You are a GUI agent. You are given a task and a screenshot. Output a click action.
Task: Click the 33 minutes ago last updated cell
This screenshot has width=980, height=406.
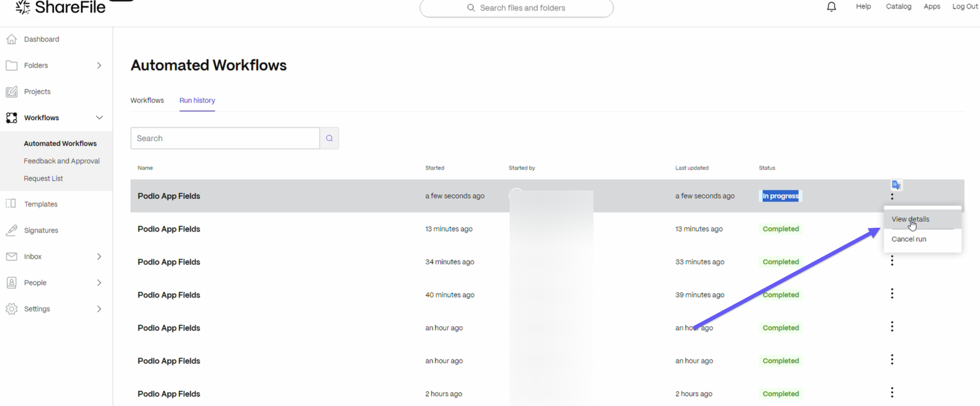pos(700,262)
